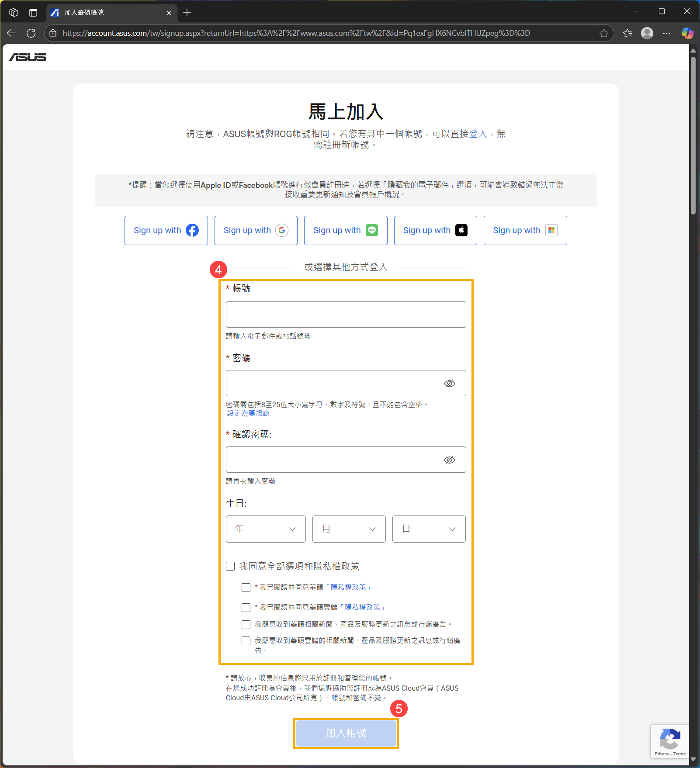Sign up with Apple

pyautogui.click(x=436, y=230)
